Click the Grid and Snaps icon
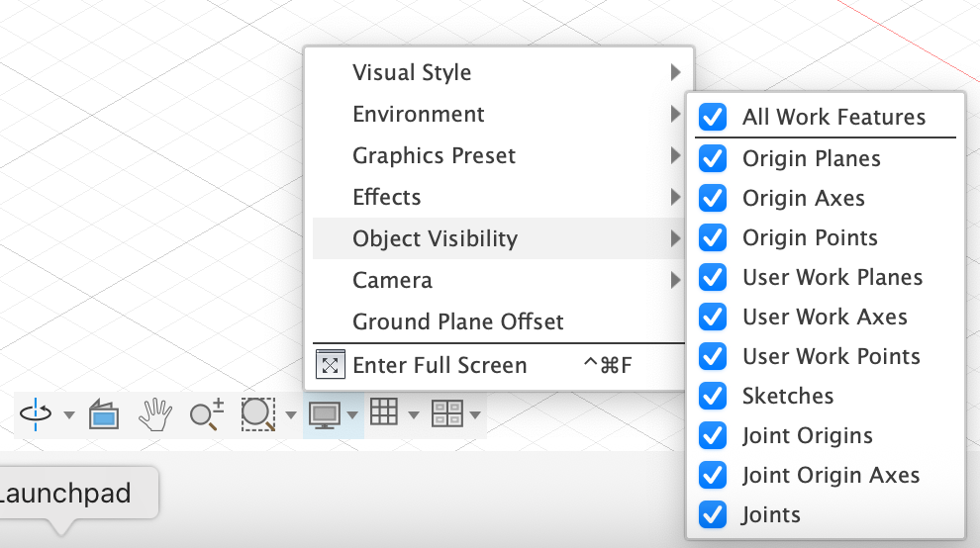The image size is (980, 548). pos(384,412)
